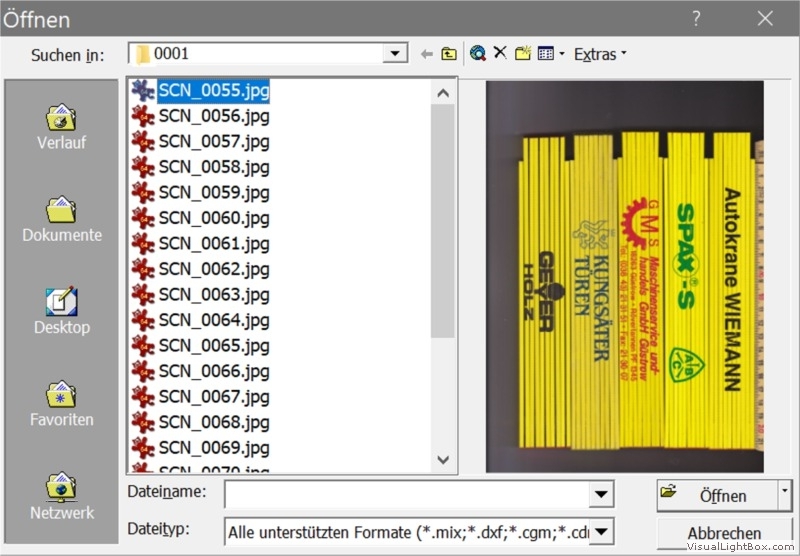The image size is (800, 556).
Task: Click the help question mark in title bar
Action: point(696,19)
